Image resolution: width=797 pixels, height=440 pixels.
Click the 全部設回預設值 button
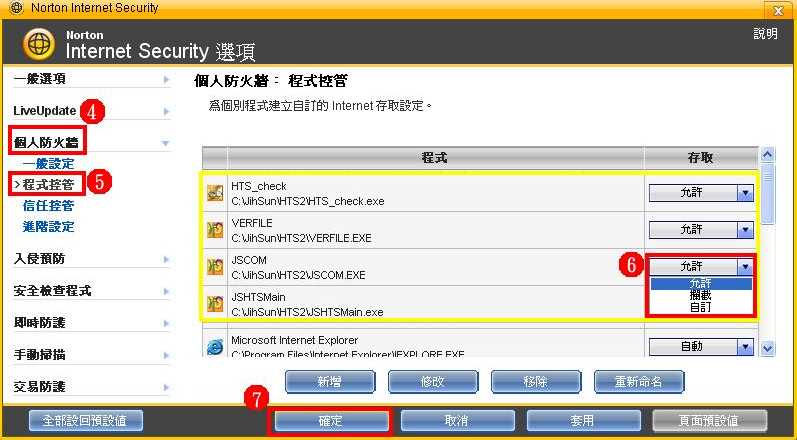(86, 421)
